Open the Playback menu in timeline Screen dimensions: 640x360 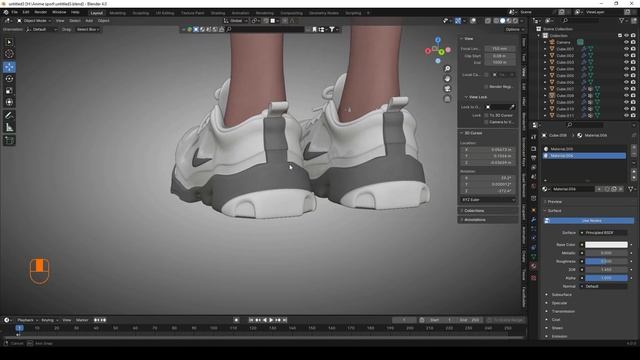[x=27, y=320]
